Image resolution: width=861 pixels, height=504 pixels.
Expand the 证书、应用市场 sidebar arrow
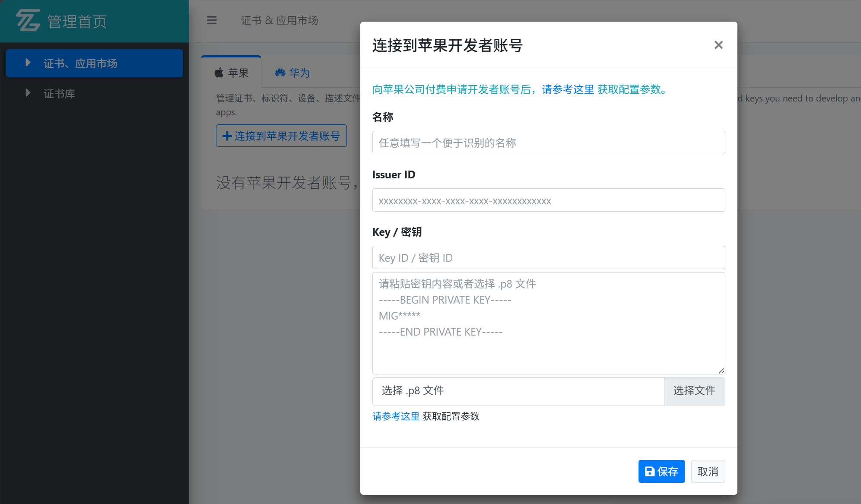tap(28, 63)
